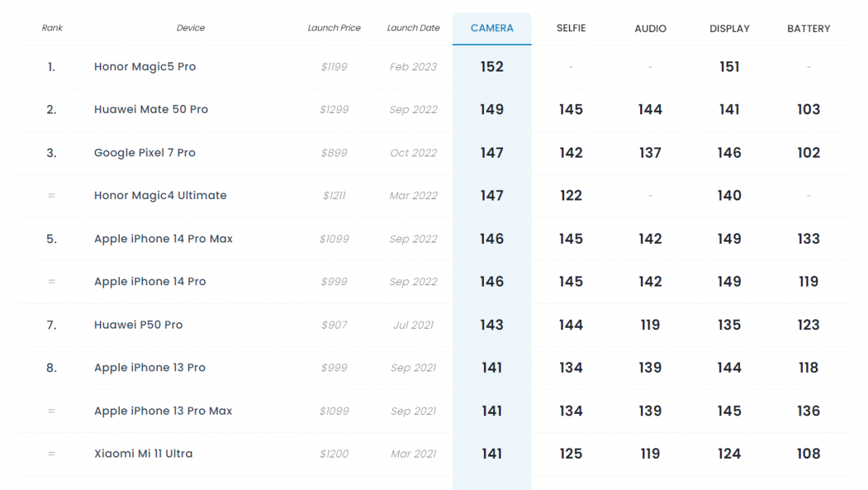
Task: Open Huawei P50 Pro entry
Action: pos(138,325)
